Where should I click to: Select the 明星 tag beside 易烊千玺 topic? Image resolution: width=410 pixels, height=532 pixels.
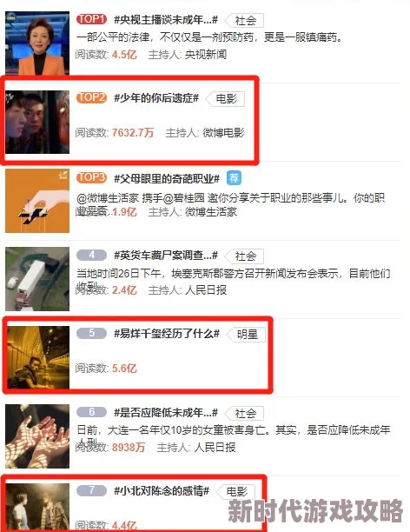[x=248, y=335]
